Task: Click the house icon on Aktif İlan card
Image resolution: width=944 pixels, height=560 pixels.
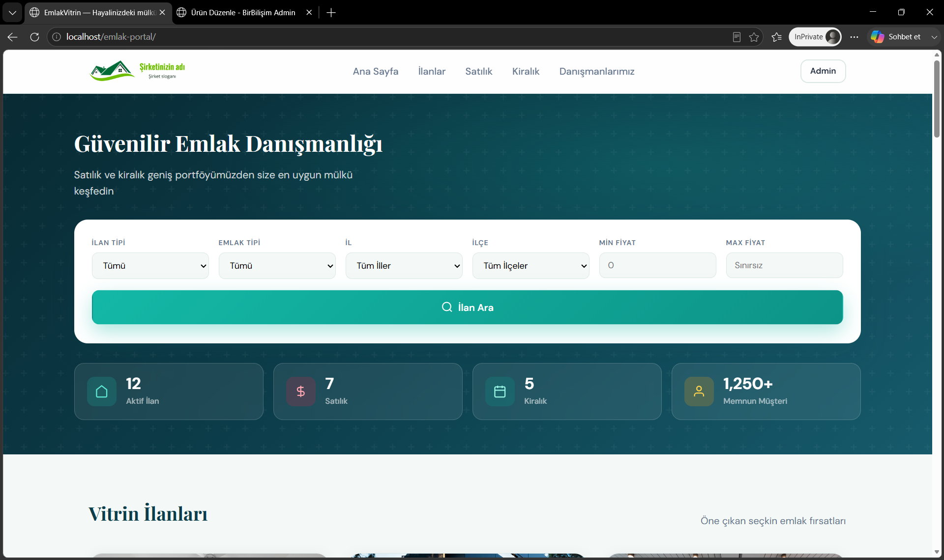Action: click(x=102, y=392)
